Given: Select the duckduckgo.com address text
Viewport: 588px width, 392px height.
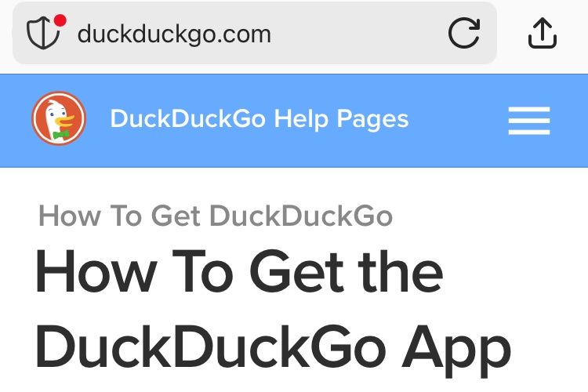Looking at the screenshot, I should point(174,34).
